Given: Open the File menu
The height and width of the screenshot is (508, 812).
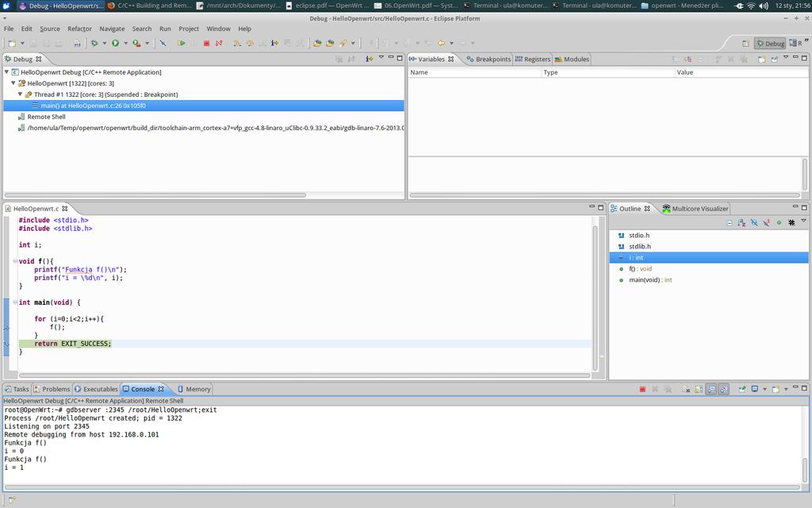Looking at the screenshot, I should [9, 29].
